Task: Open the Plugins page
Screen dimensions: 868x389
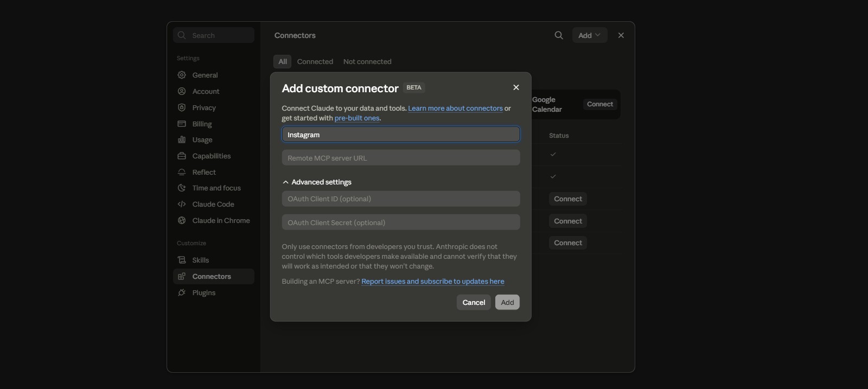Action: tap(214, 292)
